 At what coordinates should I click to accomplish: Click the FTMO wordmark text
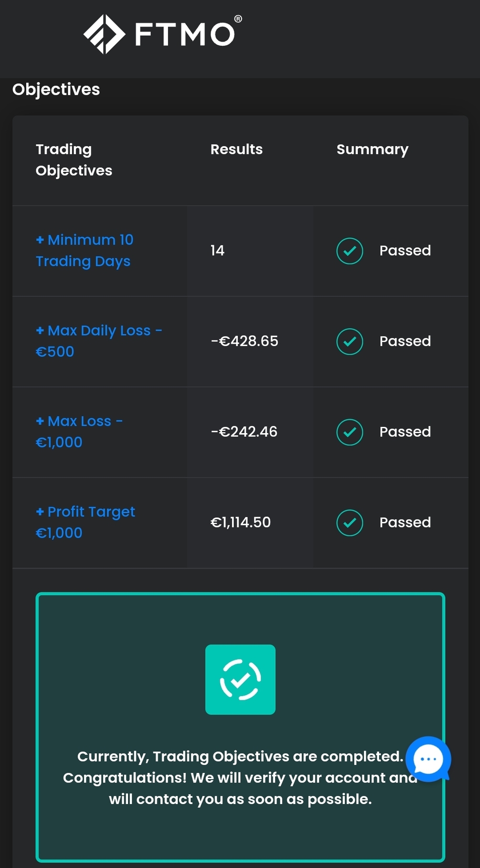(185, 34)
